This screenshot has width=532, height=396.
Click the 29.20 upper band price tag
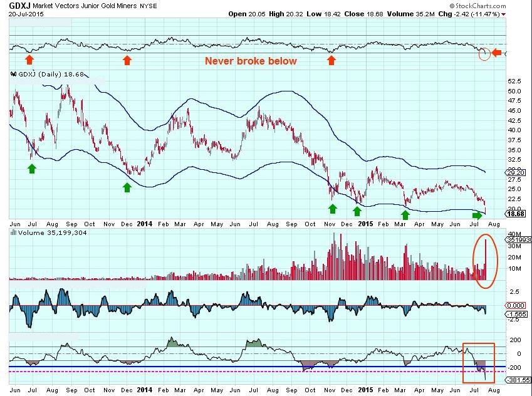pos(515,173)
